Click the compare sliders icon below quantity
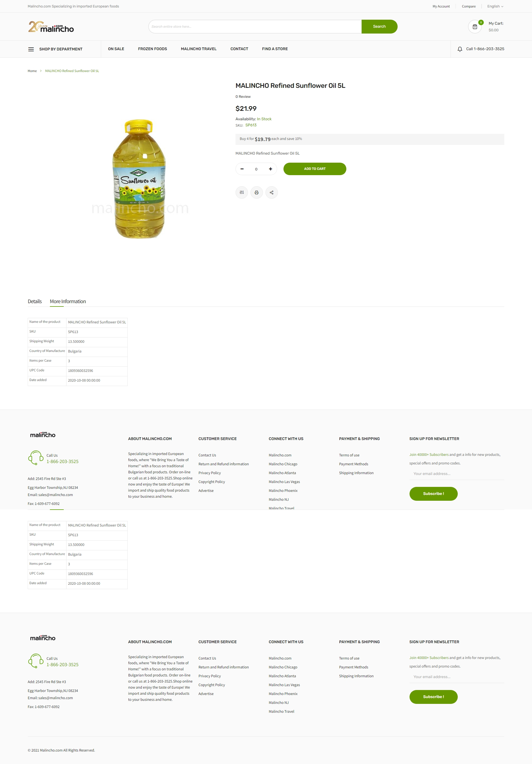Viewport: 532px width, 764px height. (242, 192)
